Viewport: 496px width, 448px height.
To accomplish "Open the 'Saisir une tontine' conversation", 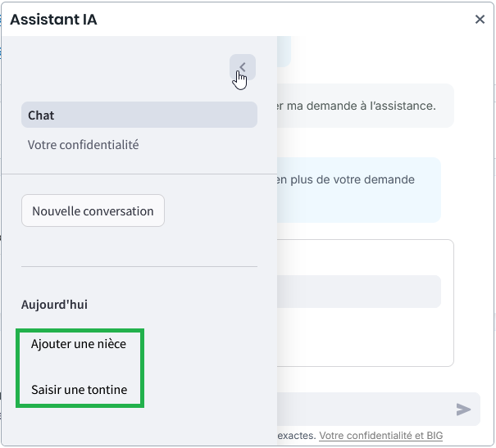I will 80,390.
